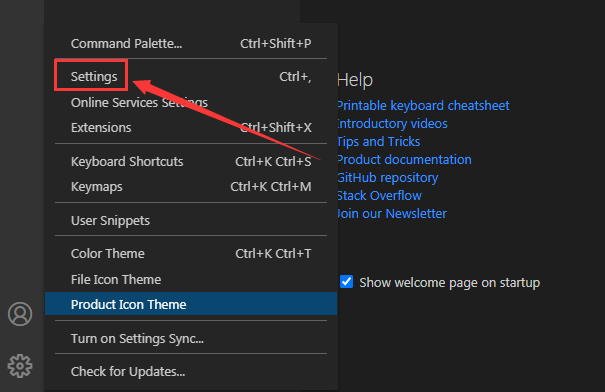605x392 pixels.
Task: Open Online Services Settings
Action: 191,102
